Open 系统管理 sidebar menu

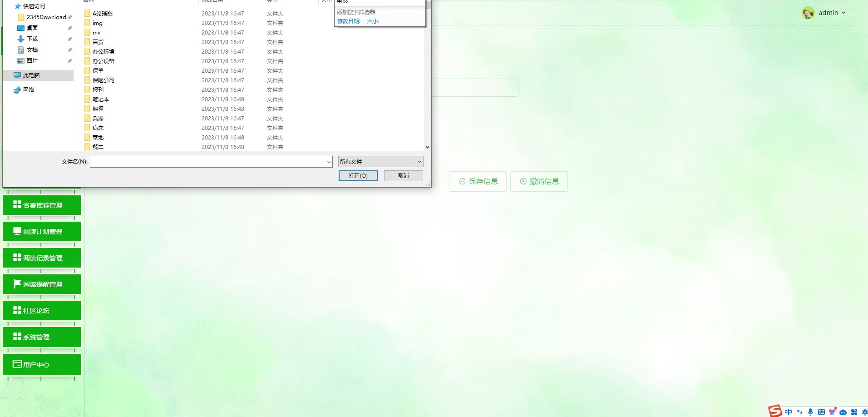pos(42,337)
